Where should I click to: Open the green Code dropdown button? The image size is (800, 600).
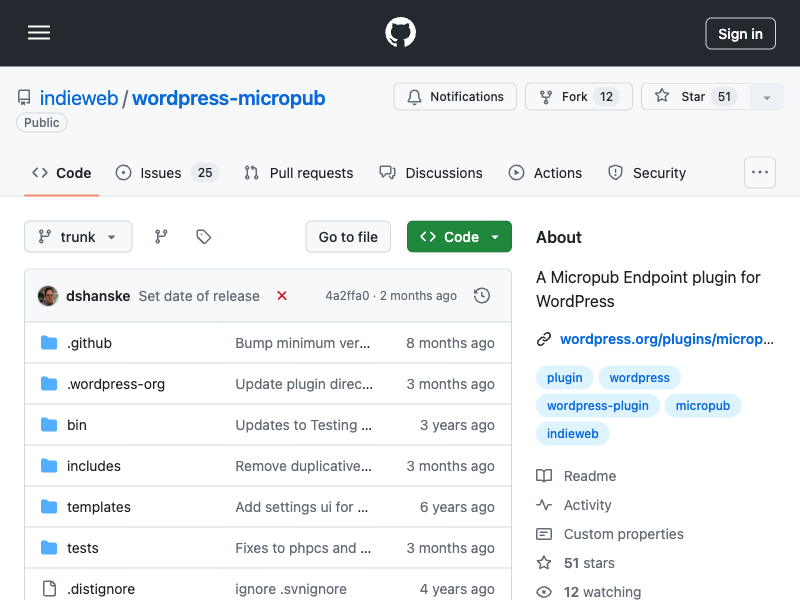(x=459, y=237)
